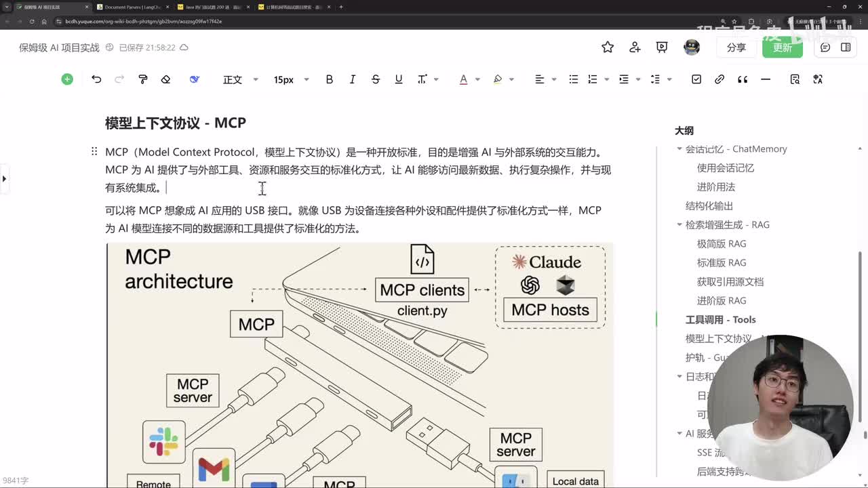This screenshot has width=868, height=488.
Task: Reload the page in browser
Action: 32,22
